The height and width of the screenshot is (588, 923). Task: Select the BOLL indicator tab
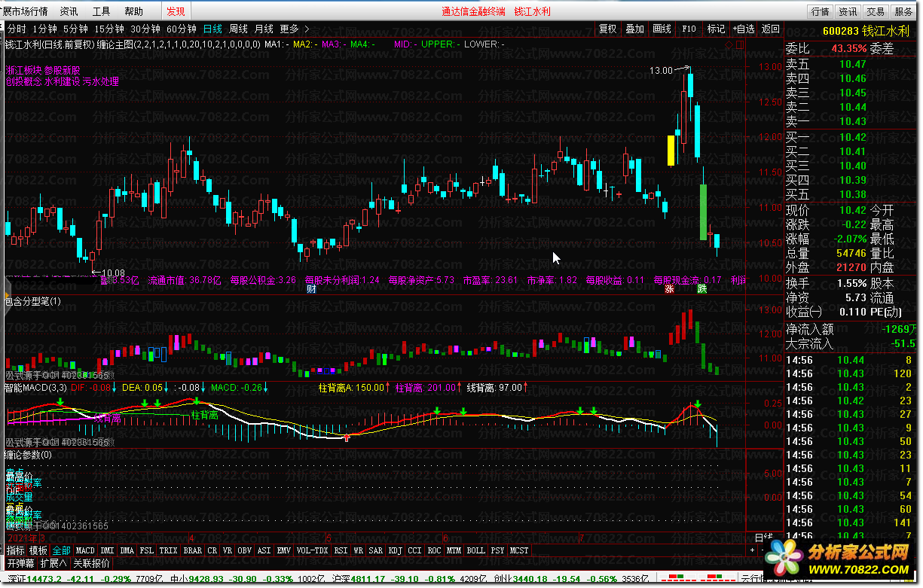[x=475, y=550]
